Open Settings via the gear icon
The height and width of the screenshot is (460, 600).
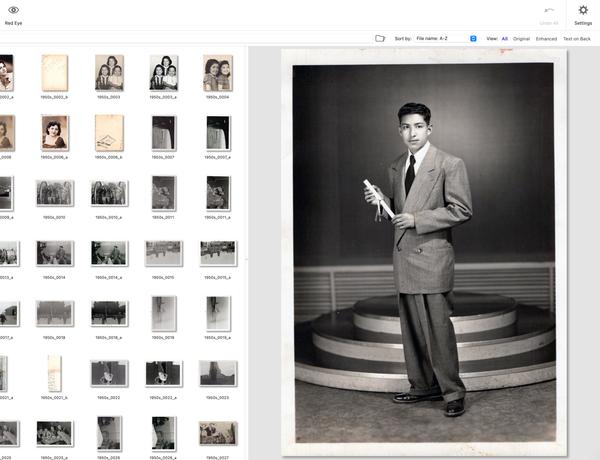click(583, 11)
